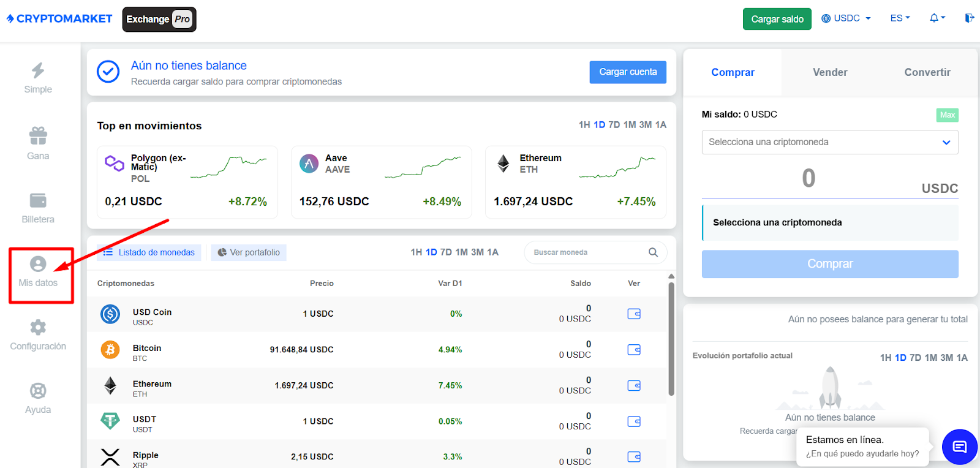The width and height of the screenshot is (980, 468).
Task: Click the blue checkmark balance icon
Action: coord(108,72)
